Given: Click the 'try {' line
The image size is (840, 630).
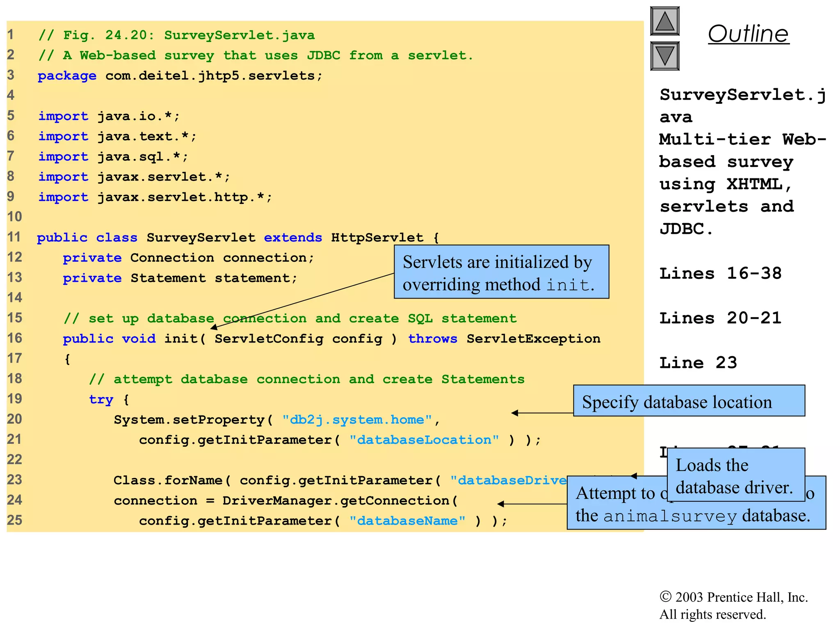Looking at the screenshot, I should pyautogui.click(x=109, y=399).
